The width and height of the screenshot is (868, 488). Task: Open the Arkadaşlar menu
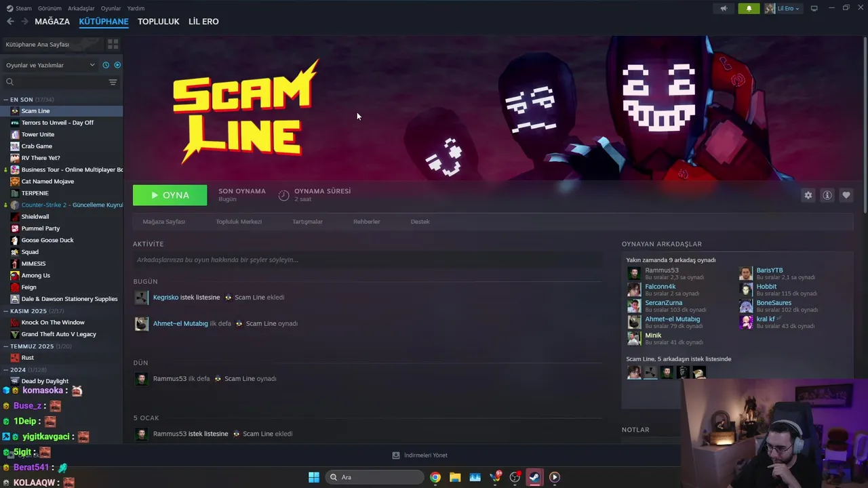81,8
